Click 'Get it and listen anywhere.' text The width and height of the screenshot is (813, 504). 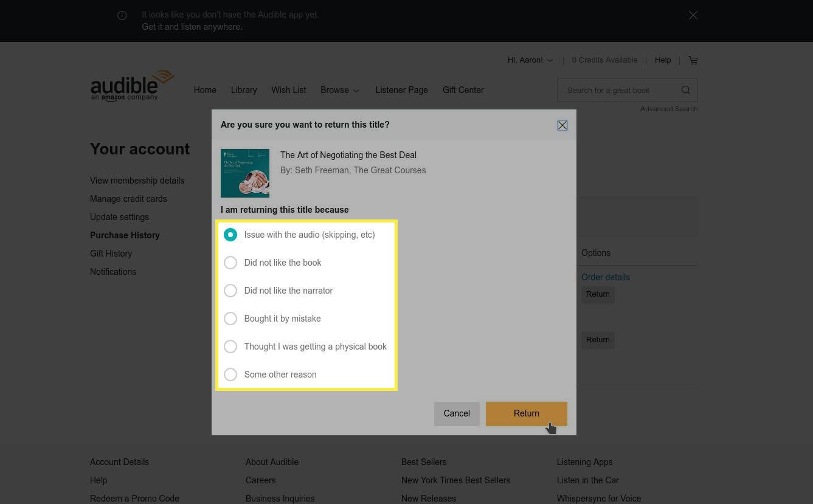coord(192,27)
